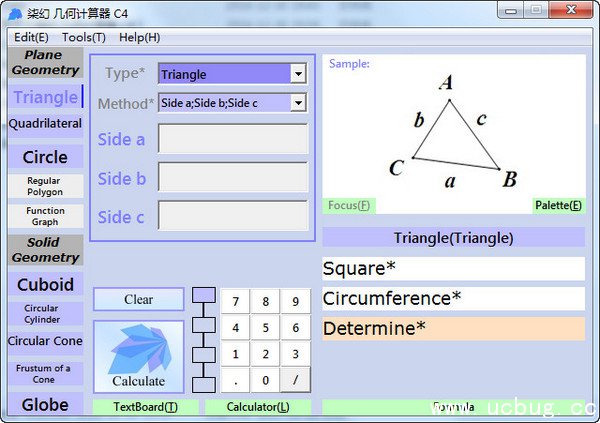Click the Triangle type combo box
600x423 pixels.
pos(232,73)
